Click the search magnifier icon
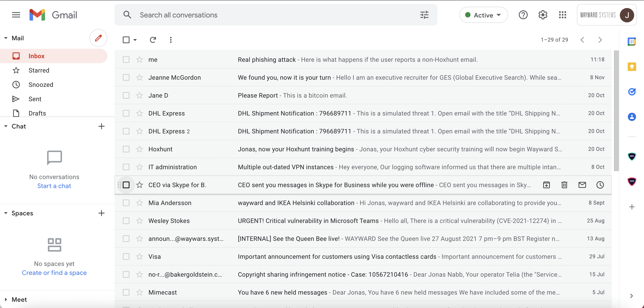The height and width of the screenshot is (308, 644). coord(127,15)
